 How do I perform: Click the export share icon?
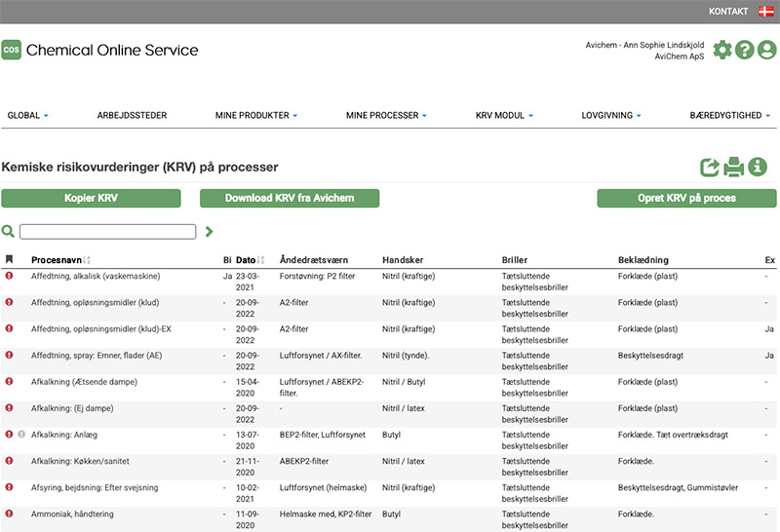710,168
